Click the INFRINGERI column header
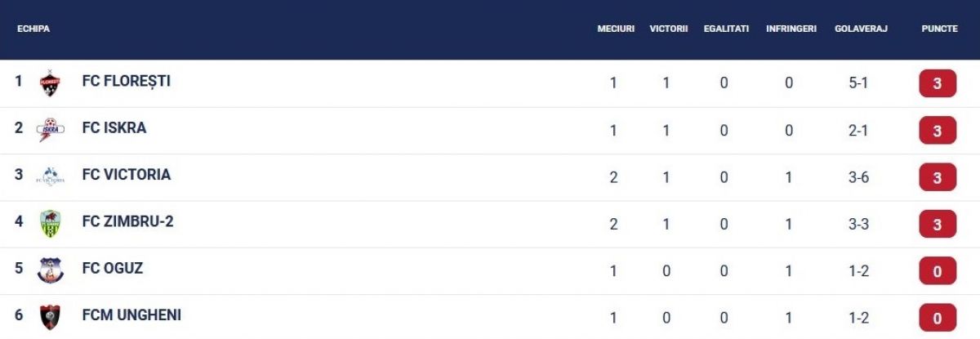 point(791,29)
